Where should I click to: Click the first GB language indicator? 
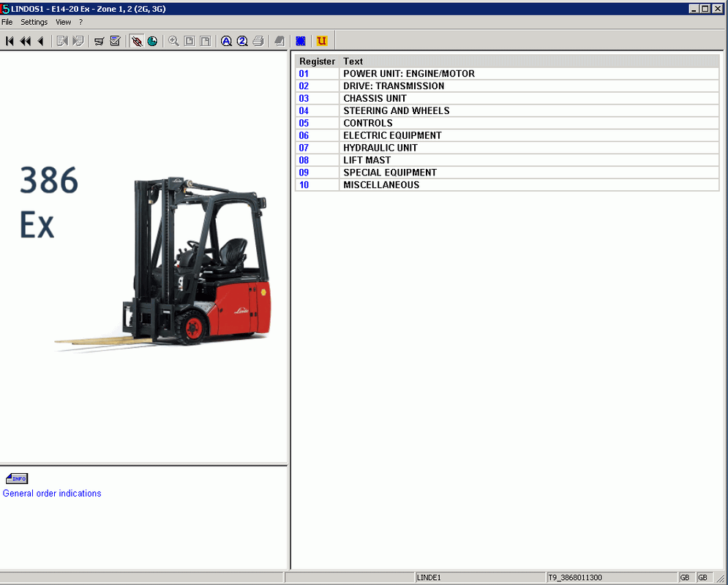(685, 578)
